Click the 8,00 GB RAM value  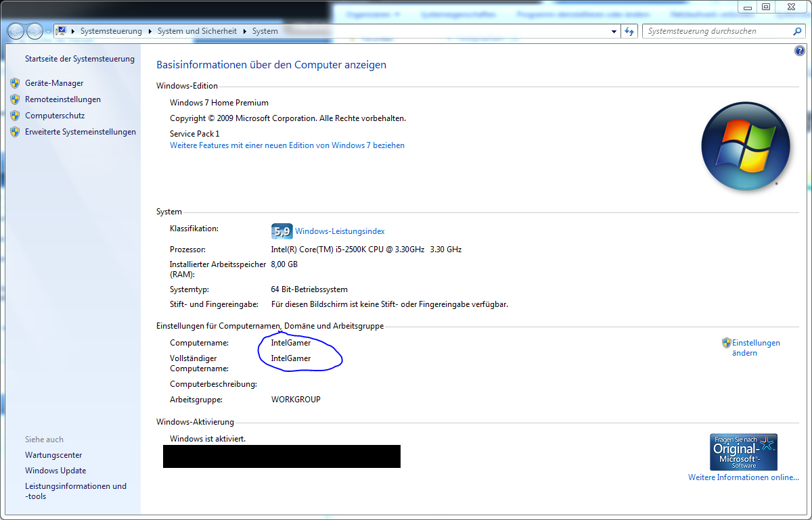(284, 264)
